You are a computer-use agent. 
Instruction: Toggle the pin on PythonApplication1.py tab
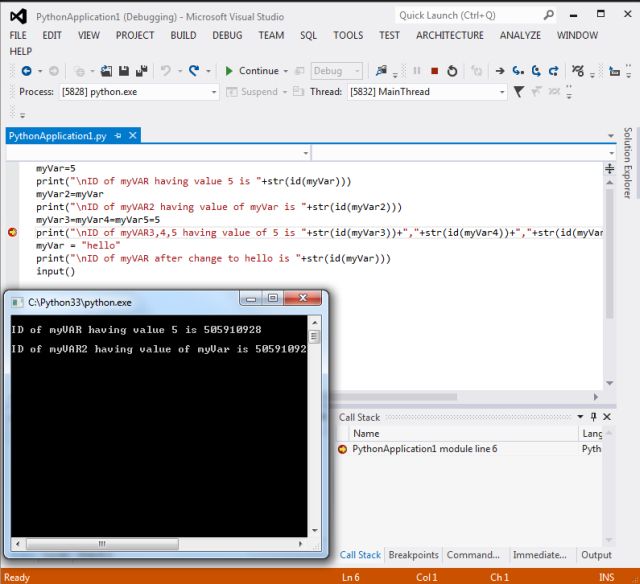pyautogui.click(x=117, y=136)
